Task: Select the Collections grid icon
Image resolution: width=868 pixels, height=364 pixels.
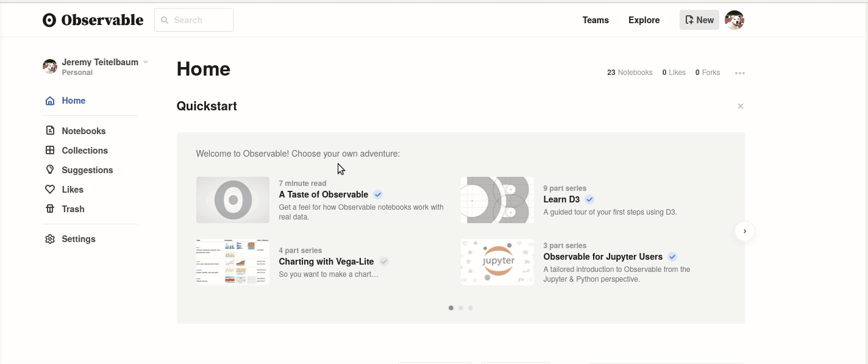Action: (x=50, y=151)
